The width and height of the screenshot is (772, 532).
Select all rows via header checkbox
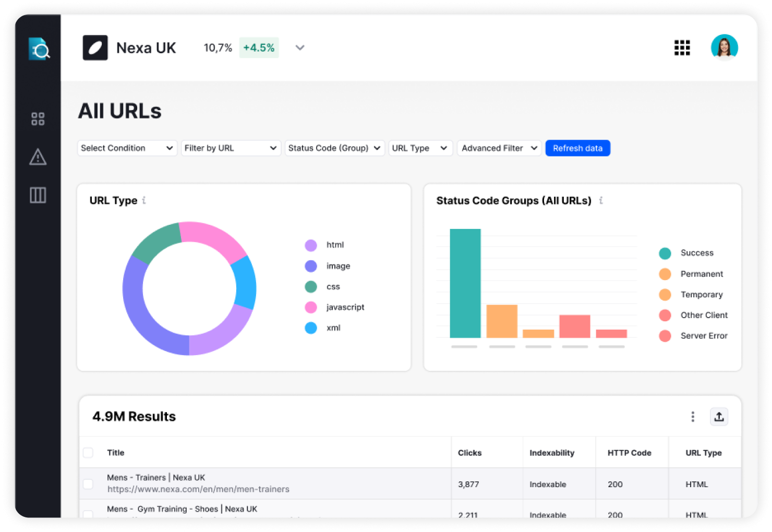88,453
